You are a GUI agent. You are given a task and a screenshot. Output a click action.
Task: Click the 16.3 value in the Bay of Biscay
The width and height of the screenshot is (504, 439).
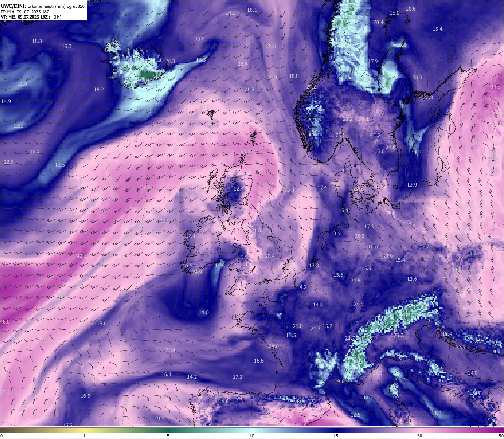[x=166, y=374]
